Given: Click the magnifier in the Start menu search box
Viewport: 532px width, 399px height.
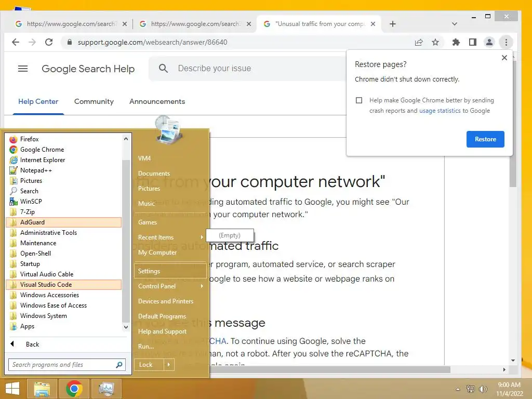Looking at the screenshot, I should (x=119, y=365).
